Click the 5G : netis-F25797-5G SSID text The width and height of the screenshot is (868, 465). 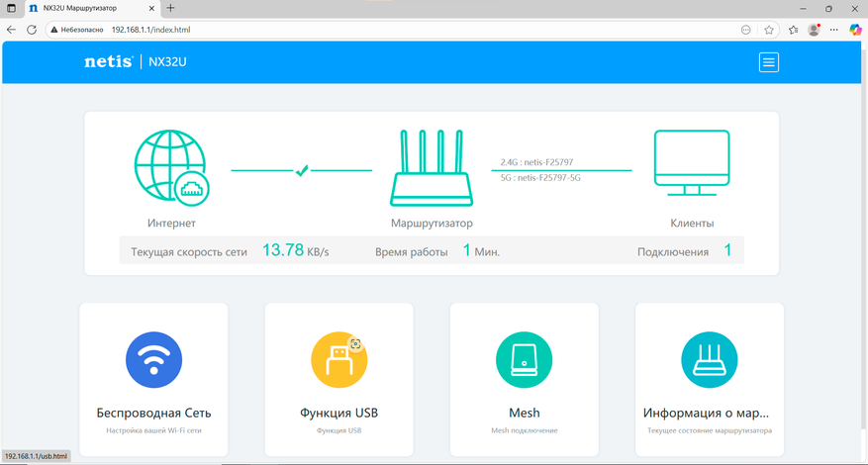[x=540, y=178]
